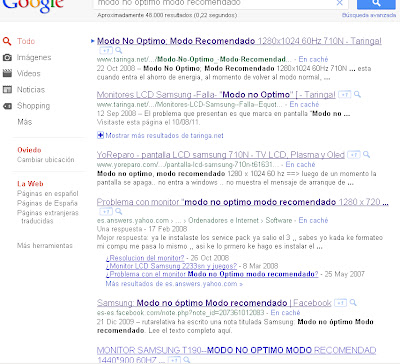Click +1 button beside Monitores LCD Samsung result

pyautogui.click(x=345, y=95)
